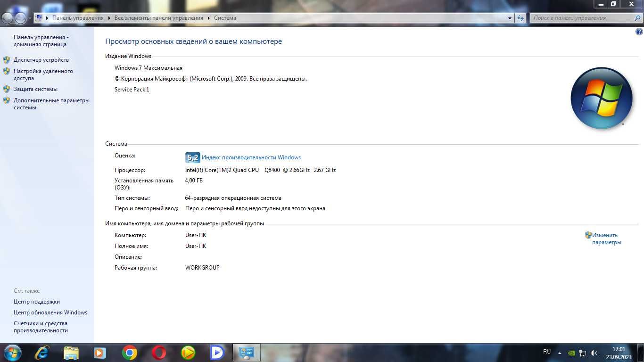Show hidden tray icons arrow
The width and height of the screenshot is (644, 362).
pyautogui.click(x=560, y=353)
